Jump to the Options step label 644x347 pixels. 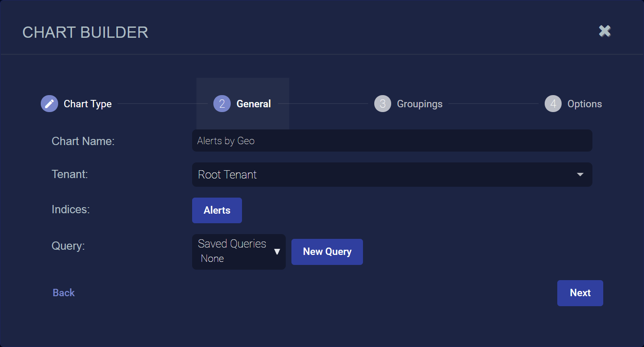[585, 104]
